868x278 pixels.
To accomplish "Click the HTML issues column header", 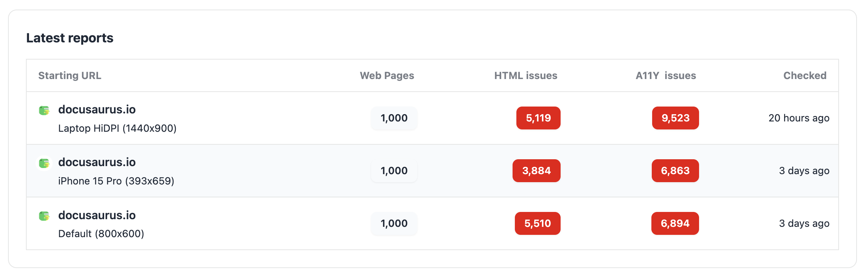I will (526, 76).
